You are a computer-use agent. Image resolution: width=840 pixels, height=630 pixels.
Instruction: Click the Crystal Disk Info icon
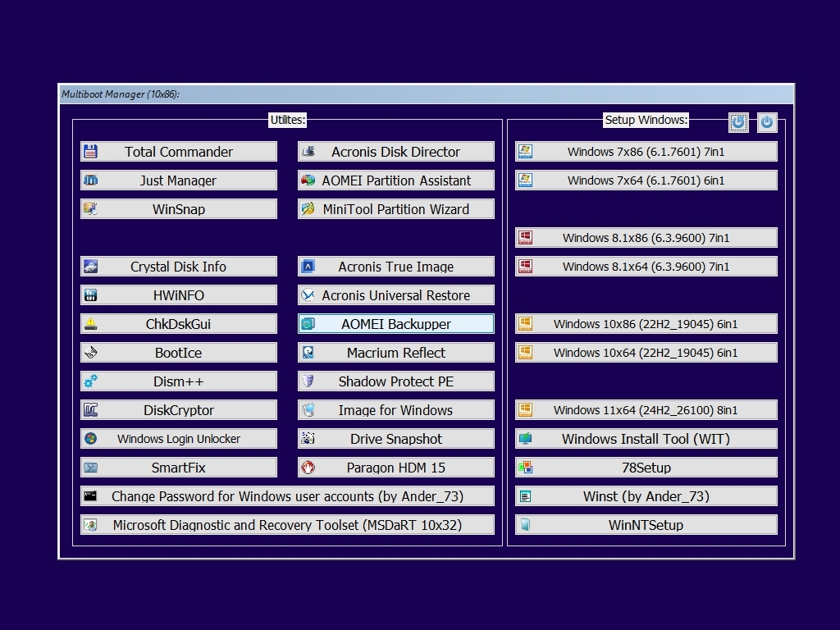[x=90, y=267]
